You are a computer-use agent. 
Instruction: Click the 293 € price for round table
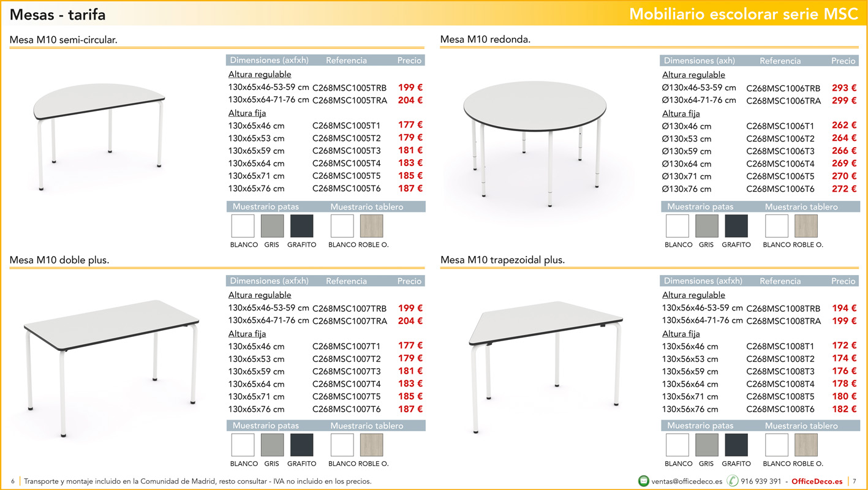(x=844, y=88)
